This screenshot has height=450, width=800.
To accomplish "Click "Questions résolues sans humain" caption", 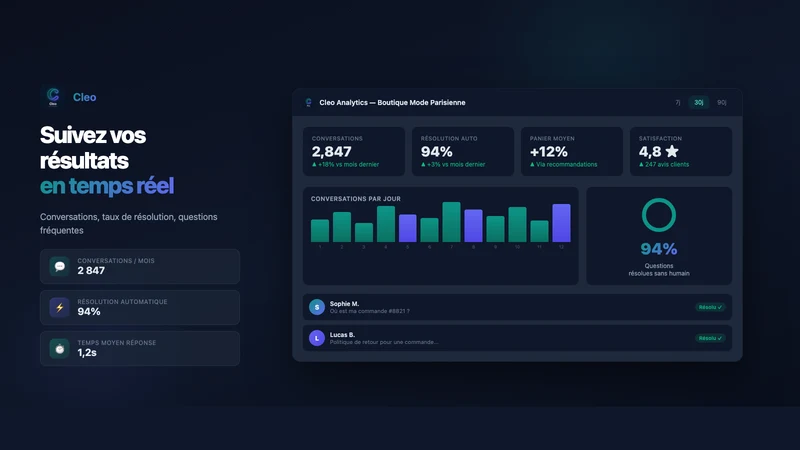I will 659,269.
